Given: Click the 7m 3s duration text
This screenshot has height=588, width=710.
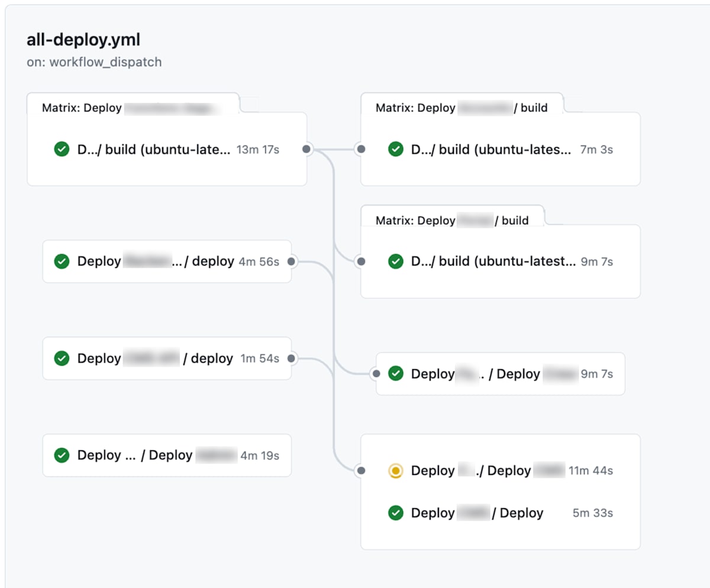Looking at the screenshot, I should 596,150.
